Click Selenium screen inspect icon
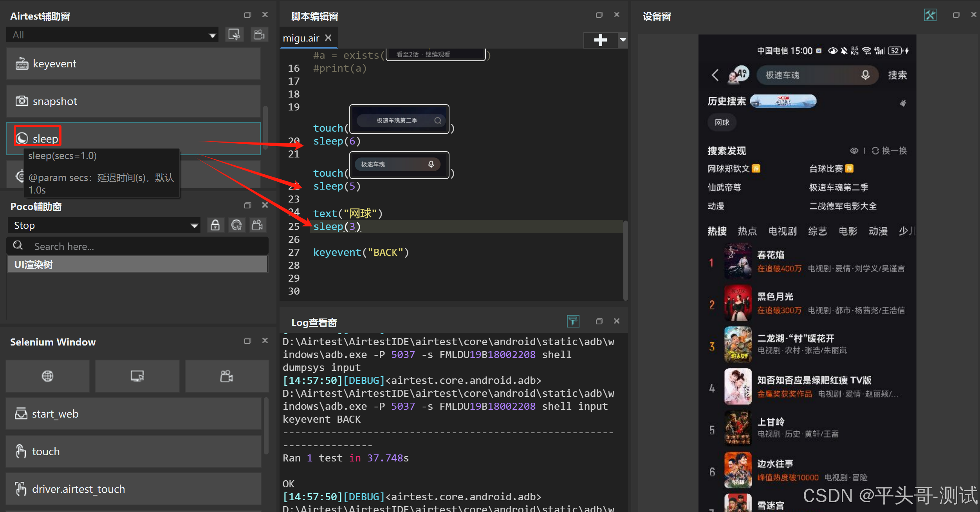Image resolution: width=980 pixels, height=512 pixels. pos(137,376)
